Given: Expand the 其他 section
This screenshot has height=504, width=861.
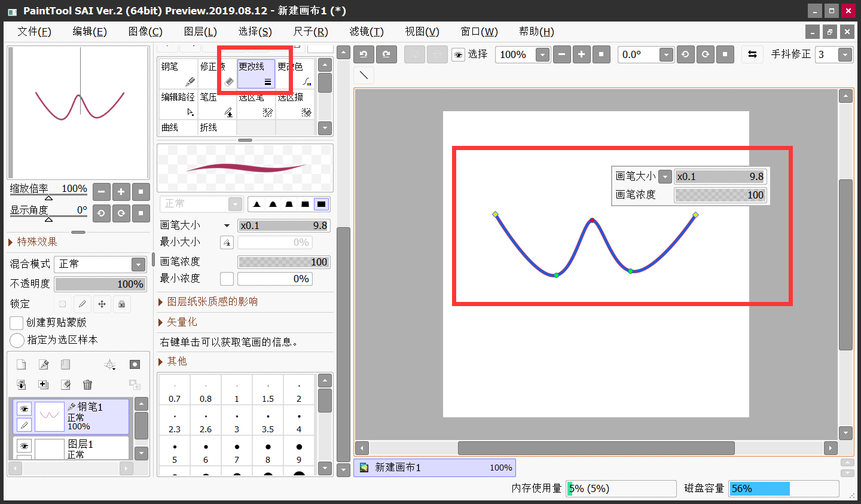Looking at the screenshot, I should 173,362.
